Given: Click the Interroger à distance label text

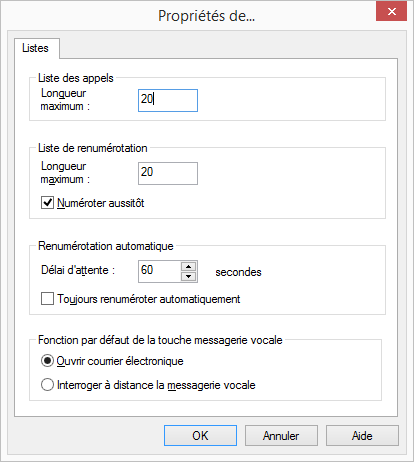Looking at the screenshot, I should pyautogui.click(x=156, y=385).
